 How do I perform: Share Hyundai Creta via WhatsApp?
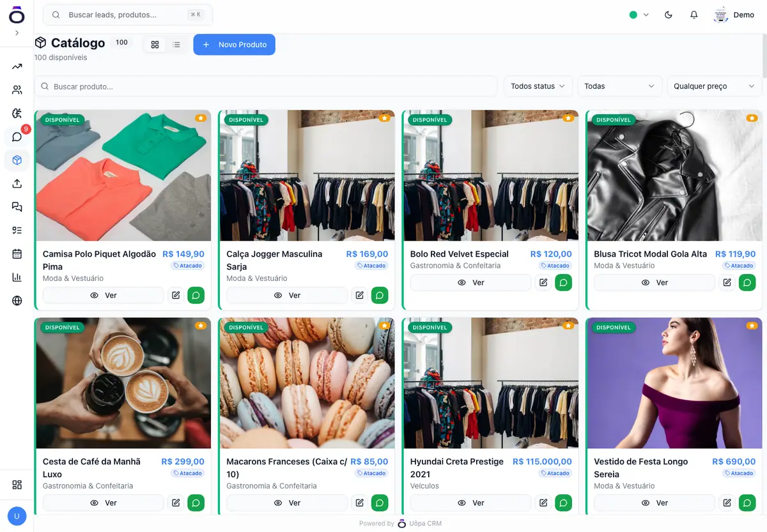point(563,503)
